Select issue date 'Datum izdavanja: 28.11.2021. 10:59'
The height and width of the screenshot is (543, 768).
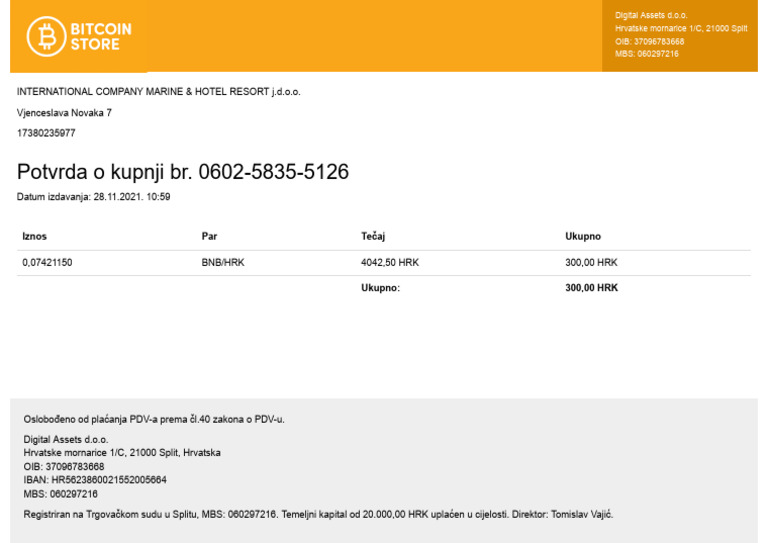(x=94, y=197)
